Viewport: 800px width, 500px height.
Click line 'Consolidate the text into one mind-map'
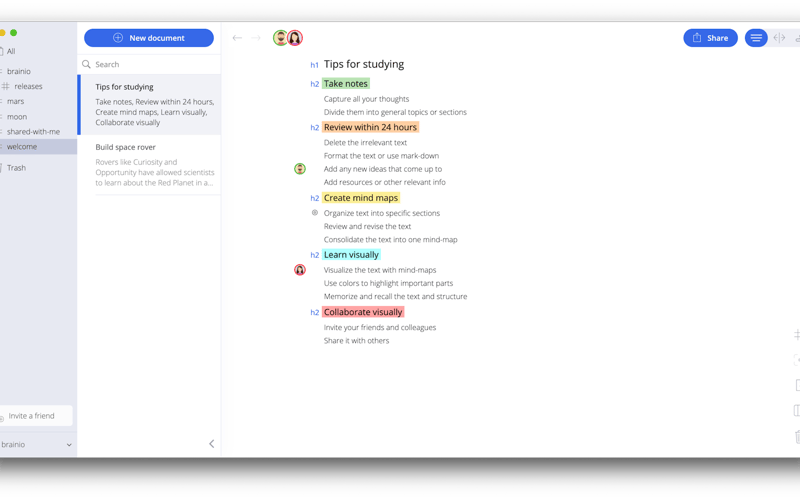(x=390, y=240)
